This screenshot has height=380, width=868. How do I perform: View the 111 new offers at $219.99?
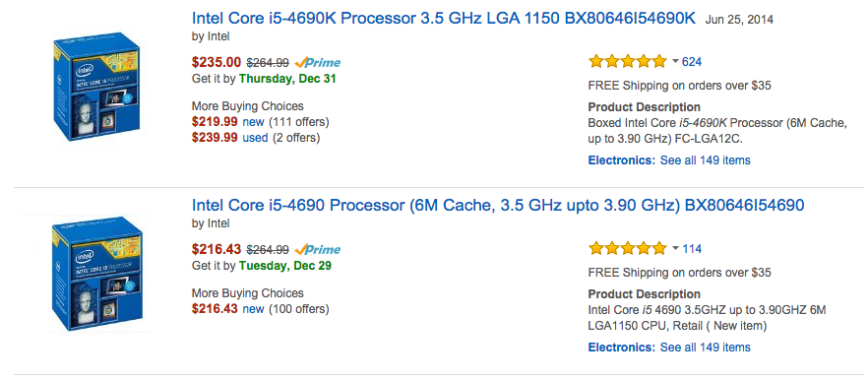click(x=254, y=121)
